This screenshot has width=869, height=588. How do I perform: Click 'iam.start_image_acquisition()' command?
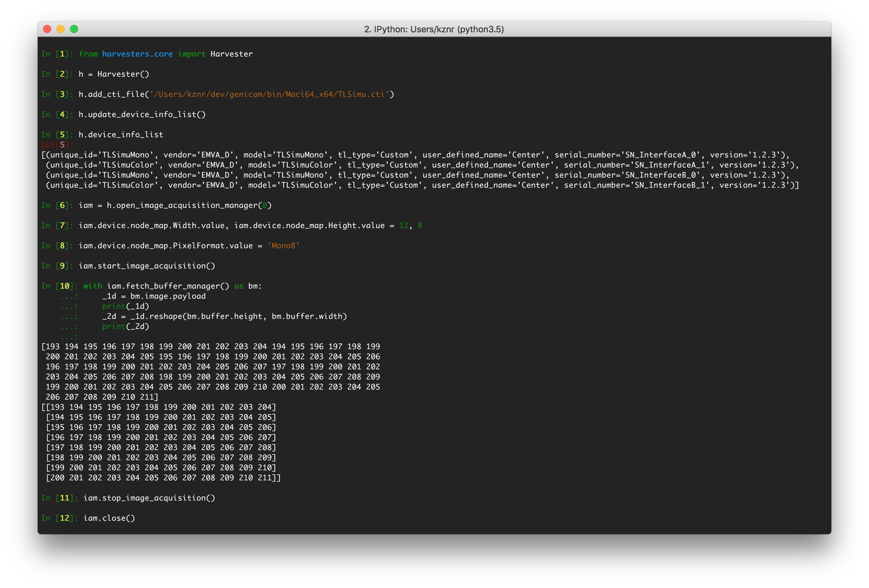tap(147, 266)
